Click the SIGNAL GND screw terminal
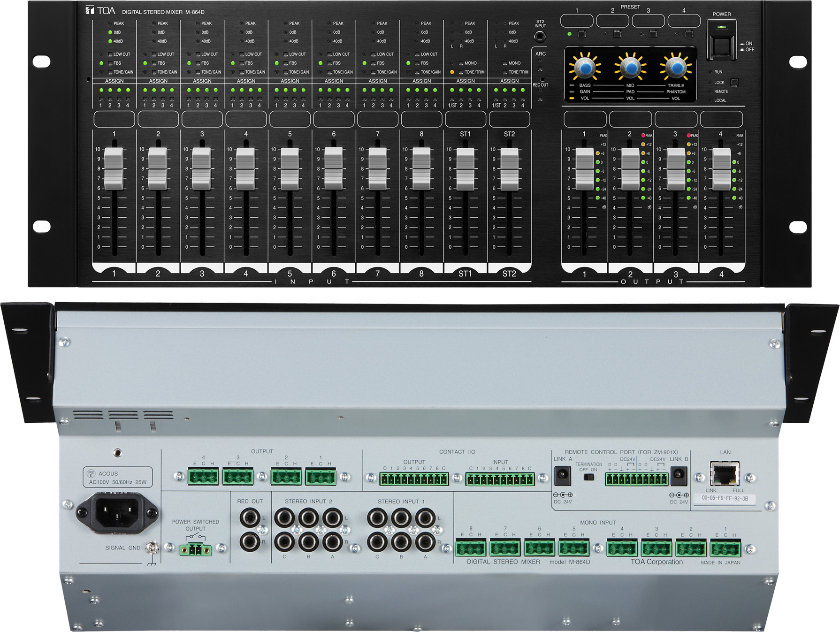The image size is (840, 632). (151, 547)
